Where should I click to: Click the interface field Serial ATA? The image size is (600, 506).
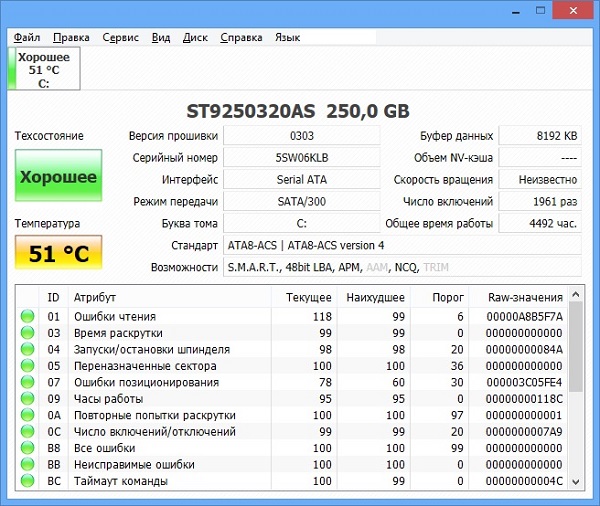(302, 179)
